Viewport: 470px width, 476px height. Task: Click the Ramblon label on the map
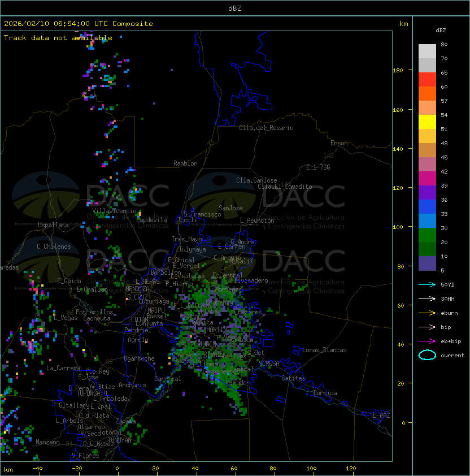tap(185, 163)
